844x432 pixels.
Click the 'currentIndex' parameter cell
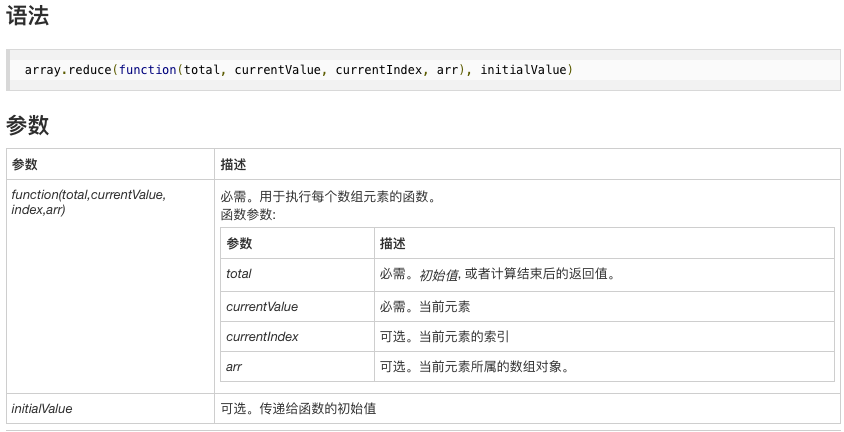(297, 337)
